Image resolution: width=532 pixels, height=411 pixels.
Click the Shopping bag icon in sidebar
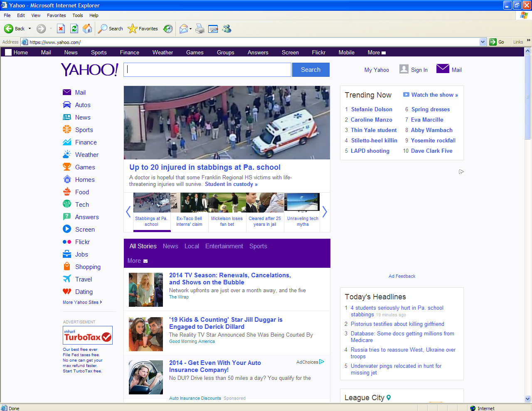point(67,267)
